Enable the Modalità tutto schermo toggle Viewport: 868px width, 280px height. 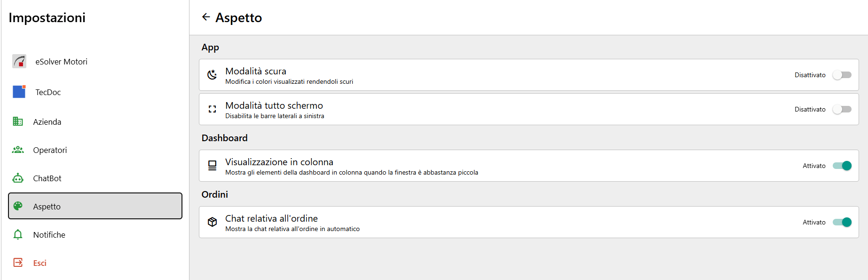point(842,109)
